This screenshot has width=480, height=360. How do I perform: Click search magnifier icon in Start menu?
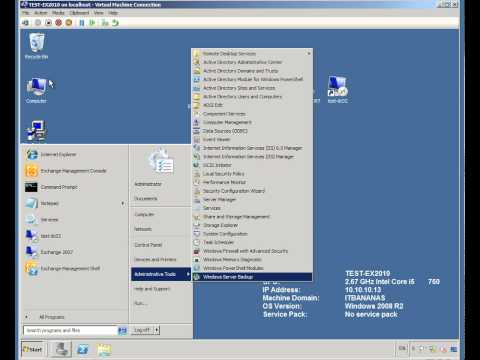(122, 330)
